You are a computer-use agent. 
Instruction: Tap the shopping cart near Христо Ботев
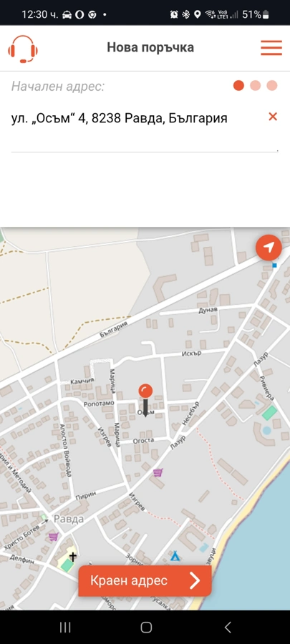53,537
